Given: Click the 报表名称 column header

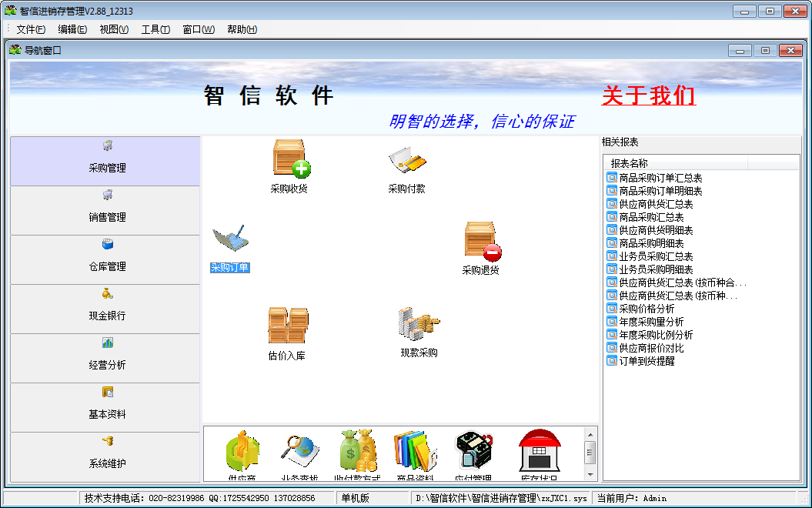Looking at the screenshot, I should click(630, 163).
